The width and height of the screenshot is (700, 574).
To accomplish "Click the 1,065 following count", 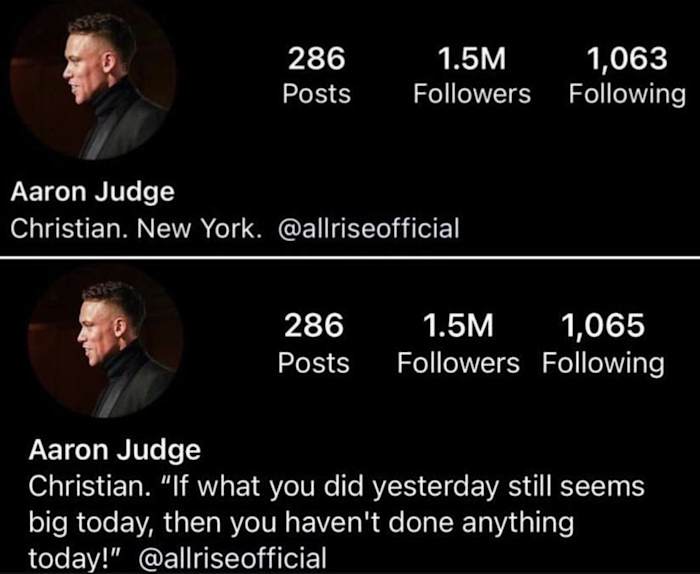I will pyautogui.click(x=602, y=326).
